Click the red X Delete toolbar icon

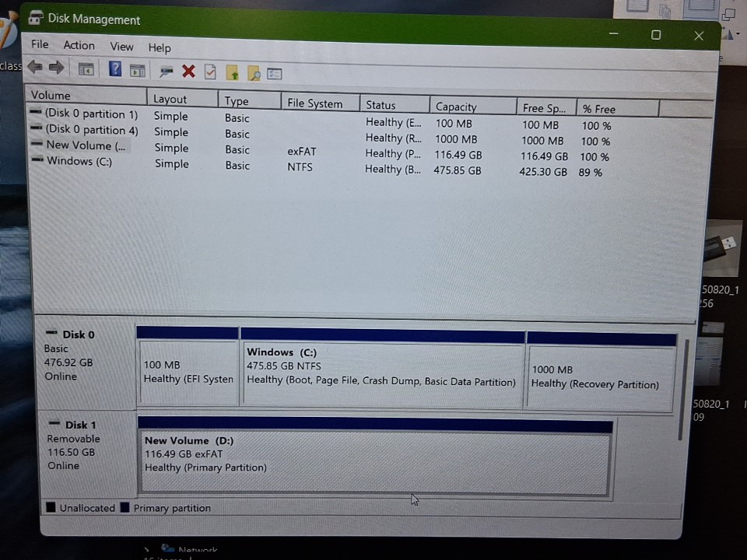188,72
